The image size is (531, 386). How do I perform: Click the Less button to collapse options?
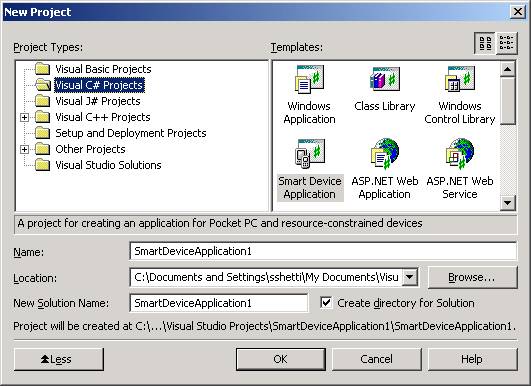[x=59, y=359]
